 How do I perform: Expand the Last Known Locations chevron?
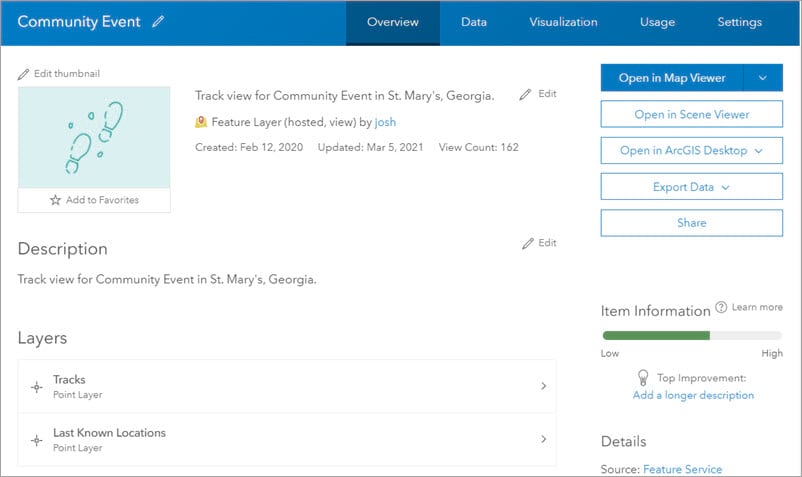543,439
